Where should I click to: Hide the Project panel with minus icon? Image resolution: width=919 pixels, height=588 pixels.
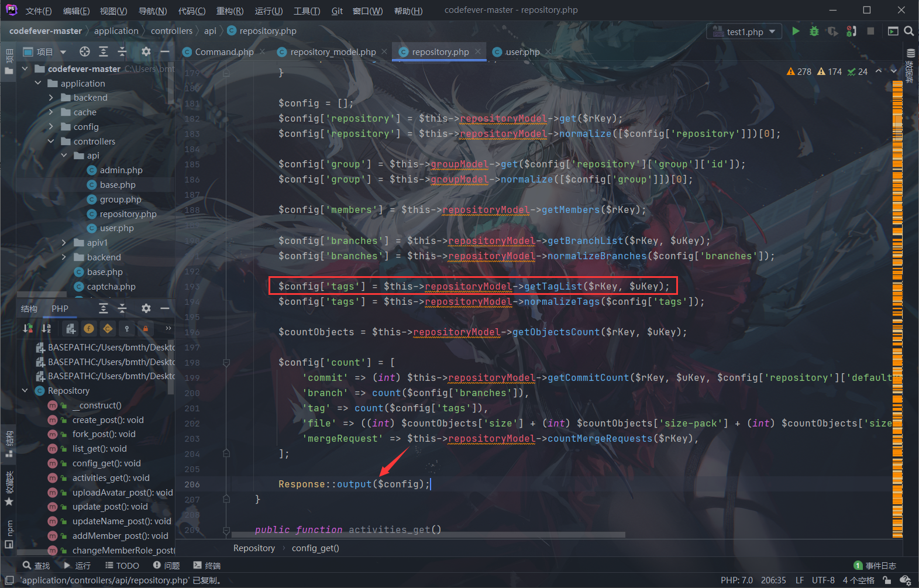[165, 51]
